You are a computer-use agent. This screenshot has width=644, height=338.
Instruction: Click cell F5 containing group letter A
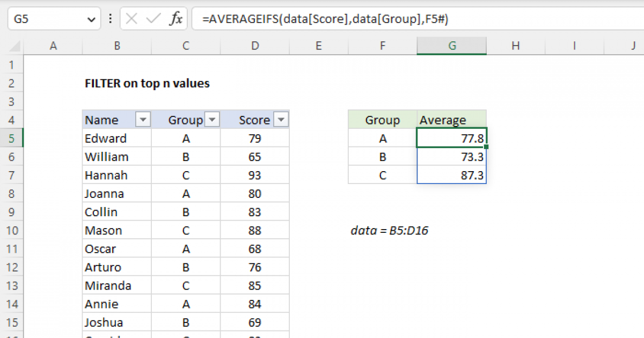[x=382, y=138]
